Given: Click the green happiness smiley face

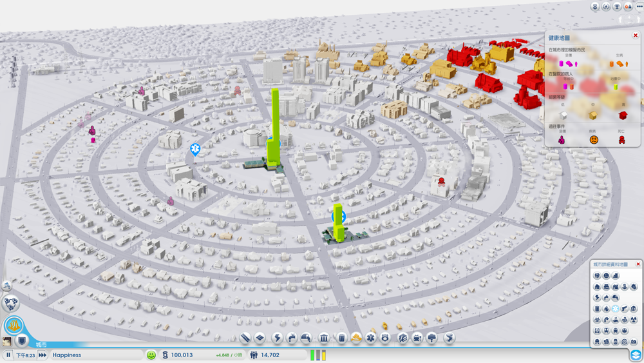Looking at the screenshot, I should [151, 355].
